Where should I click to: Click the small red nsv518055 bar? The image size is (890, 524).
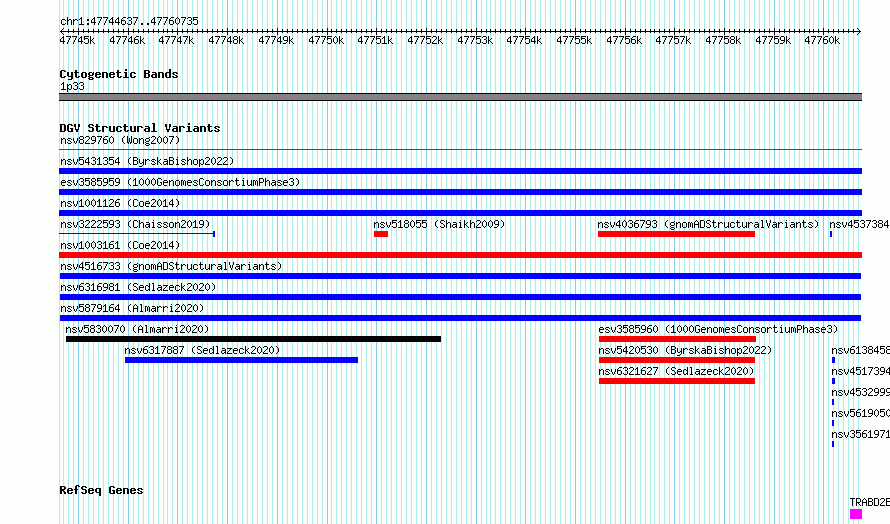[x=381, y=234]
